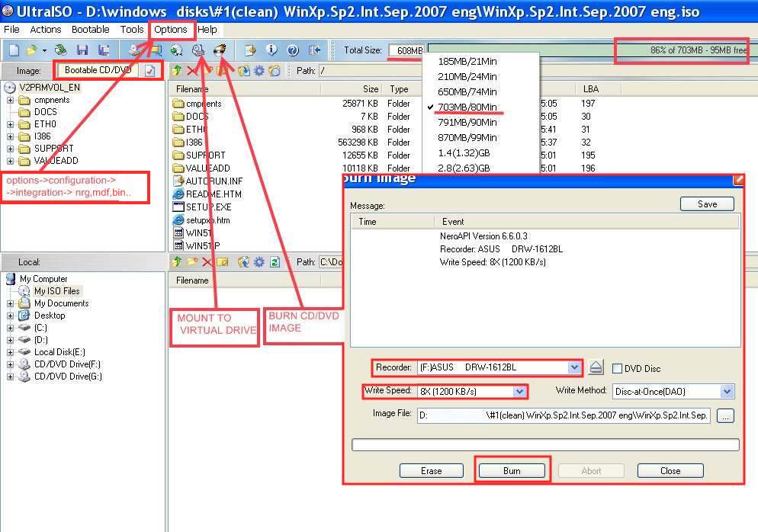Click the Open file folder icon
The height and width of the screenshot is (532, 758).
pyautogui.click(x=32, y=50)
